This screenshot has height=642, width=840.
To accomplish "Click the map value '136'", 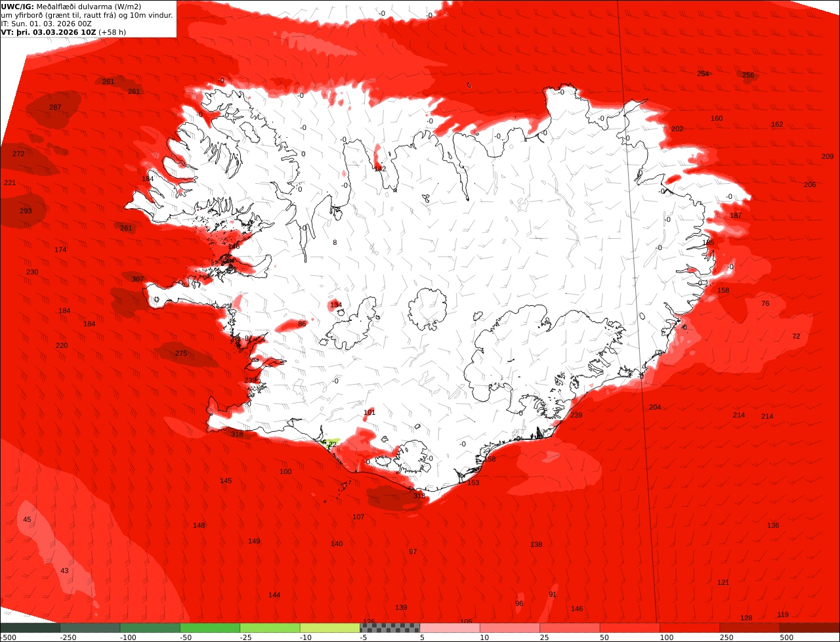I will (773, 525).
